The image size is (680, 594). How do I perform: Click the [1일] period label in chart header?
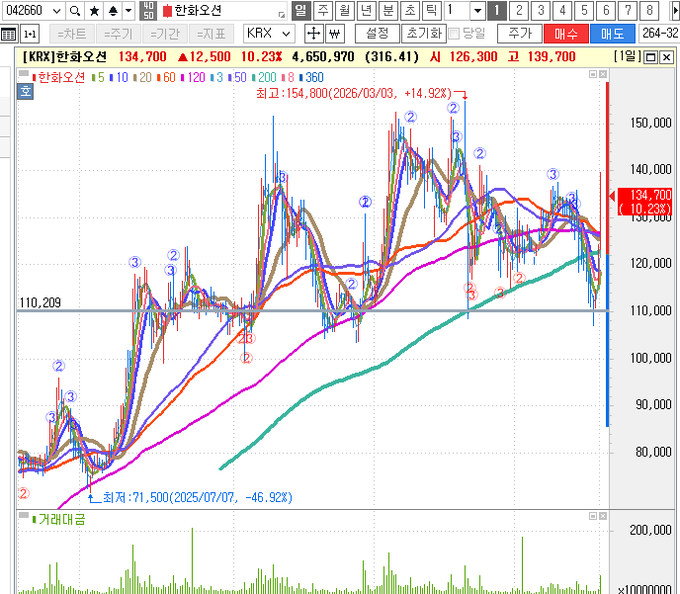pos(627,56)
